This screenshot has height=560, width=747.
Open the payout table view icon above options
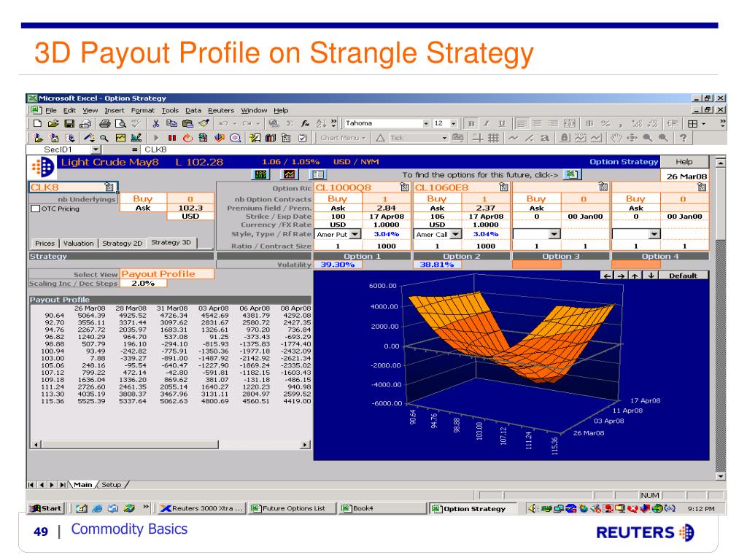[318, 175]
